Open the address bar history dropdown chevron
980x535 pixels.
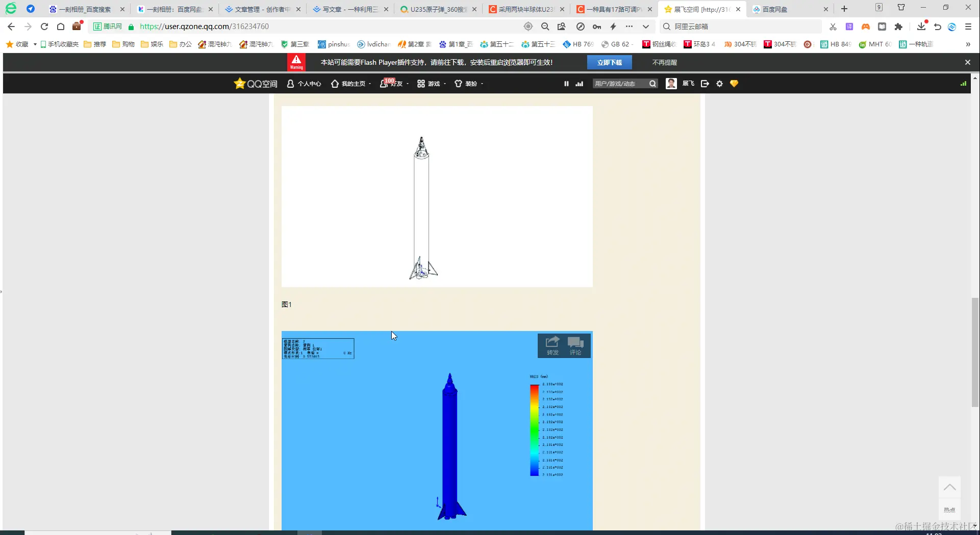(x=646, y=27)
